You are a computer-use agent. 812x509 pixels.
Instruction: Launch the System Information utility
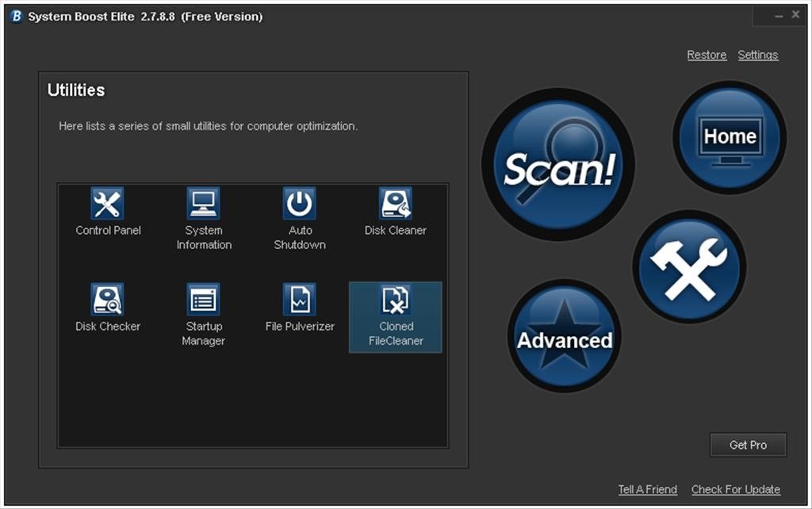click(x=204, y=219)
